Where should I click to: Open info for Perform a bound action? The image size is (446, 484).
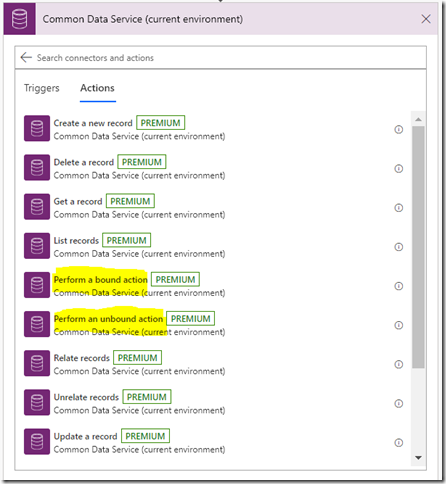tap(399, 286)
